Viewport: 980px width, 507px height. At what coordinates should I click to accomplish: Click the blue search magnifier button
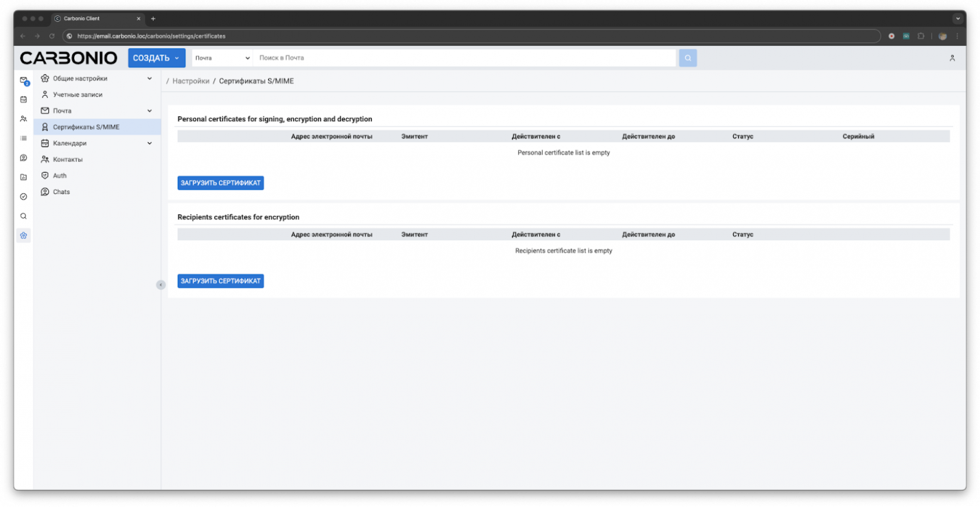point(687,58)
